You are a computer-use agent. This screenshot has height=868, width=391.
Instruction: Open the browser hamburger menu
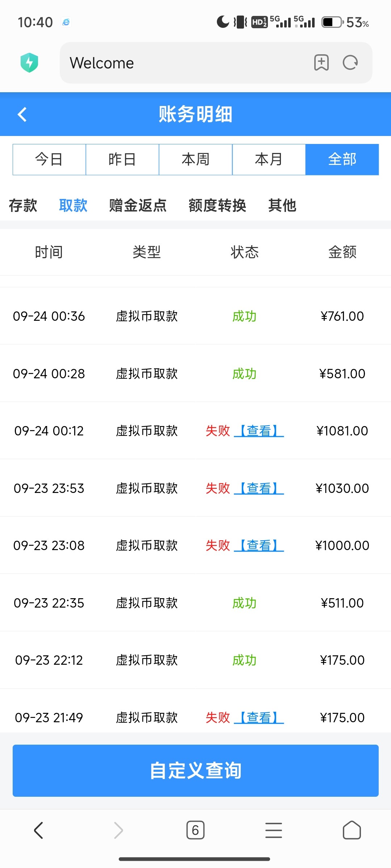click(273, 830)
